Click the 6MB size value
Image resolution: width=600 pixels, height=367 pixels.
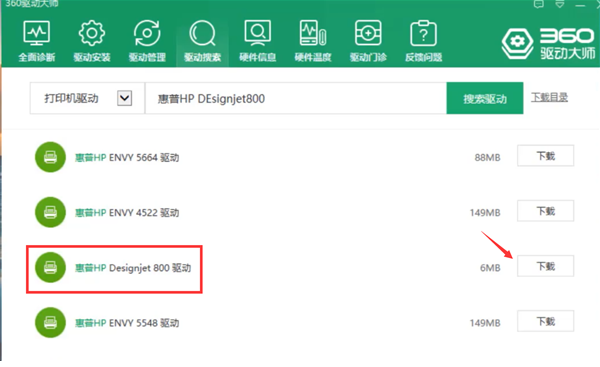tap(490, 268)
